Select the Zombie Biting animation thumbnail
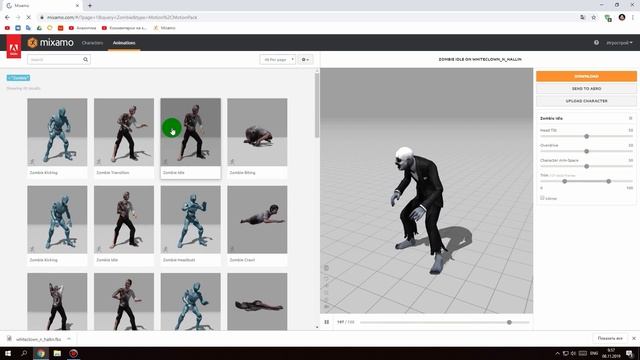This screenshot has width=640, height=360. 257,132
